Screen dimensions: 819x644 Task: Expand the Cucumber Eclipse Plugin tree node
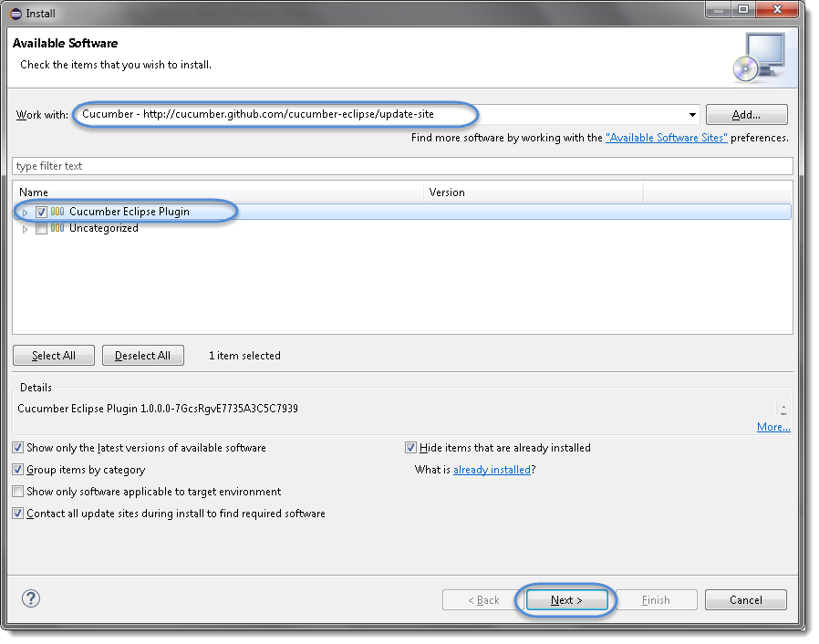pos(26,211)
